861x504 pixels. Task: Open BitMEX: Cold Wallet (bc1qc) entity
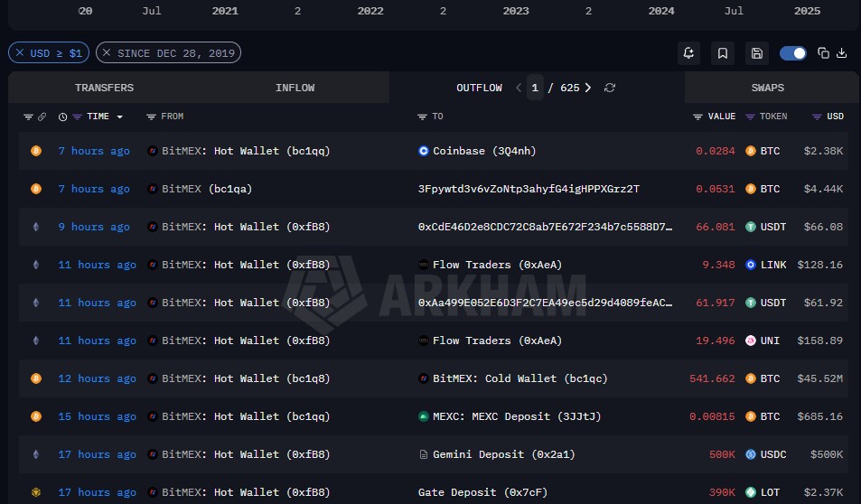tap(520, 378)
